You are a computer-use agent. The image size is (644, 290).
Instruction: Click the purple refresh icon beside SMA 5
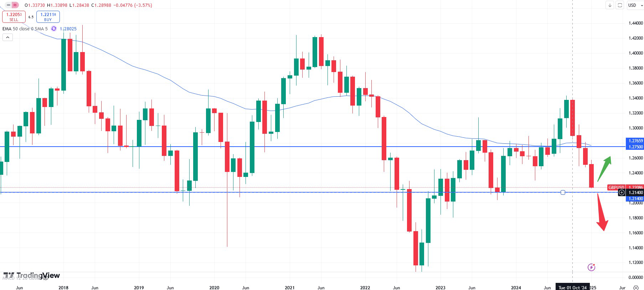tap(54, 29)
